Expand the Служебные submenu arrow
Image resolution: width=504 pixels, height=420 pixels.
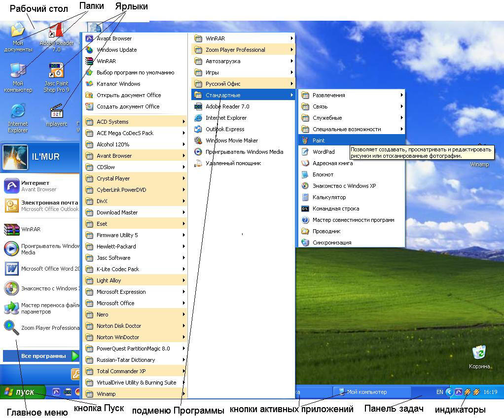(401, 118)
